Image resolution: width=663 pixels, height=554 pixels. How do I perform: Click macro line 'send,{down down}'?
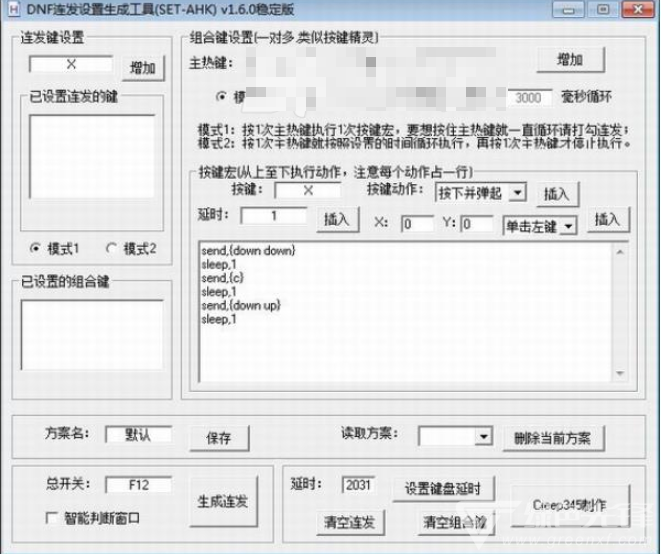click(248, 250)
